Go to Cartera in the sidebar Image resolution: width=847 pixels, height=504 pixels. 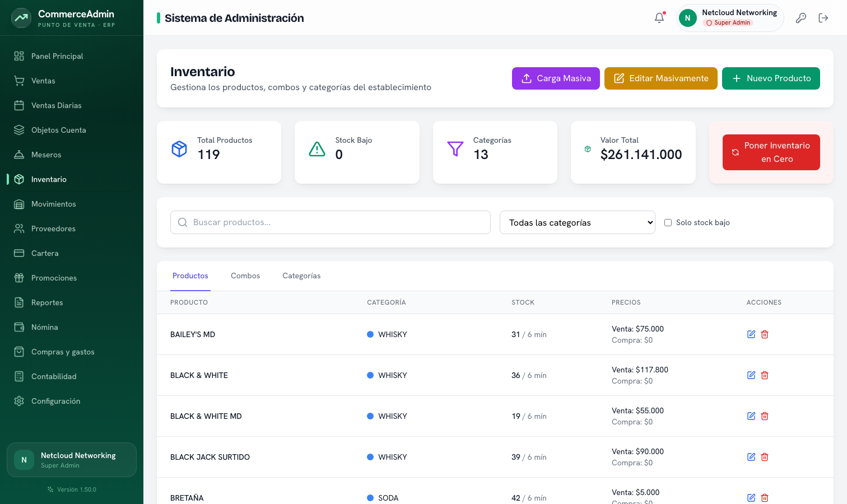(72, 253)
